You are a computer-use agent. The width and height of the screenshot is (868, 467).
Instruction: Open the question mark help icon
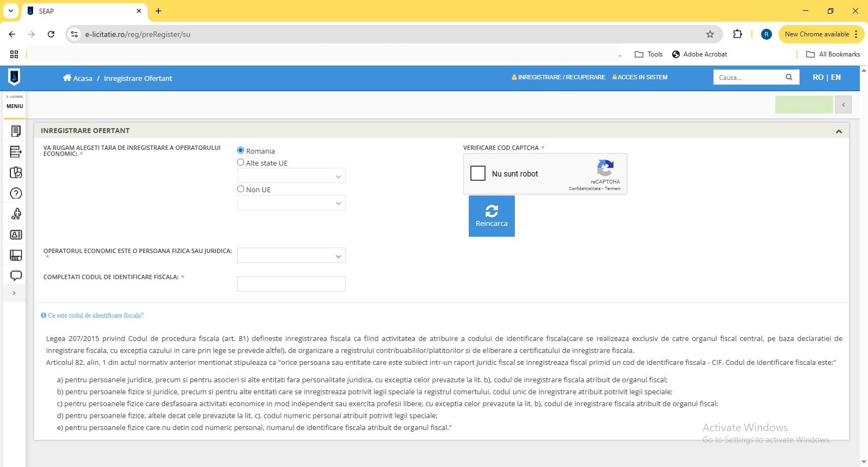coord(16,193)
